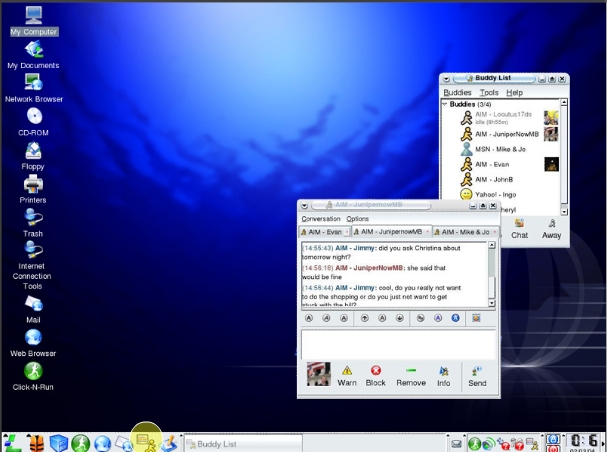Image resolution: width=607 pixels, height=452 pixels.
Task: Click the Evan buddy icon thumbnail
Action: point(551,164)
